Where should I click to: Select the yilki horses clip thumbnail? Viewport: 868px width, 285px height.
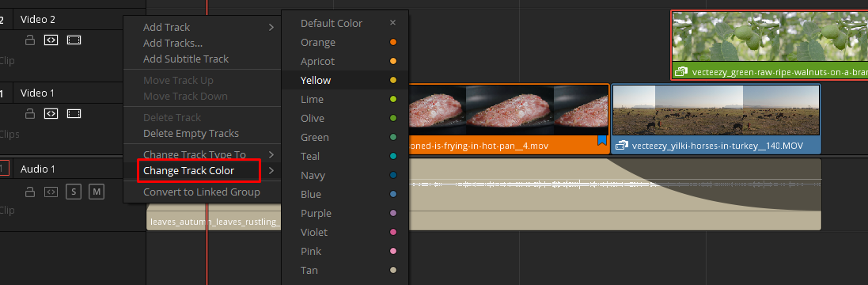(716, 111)
